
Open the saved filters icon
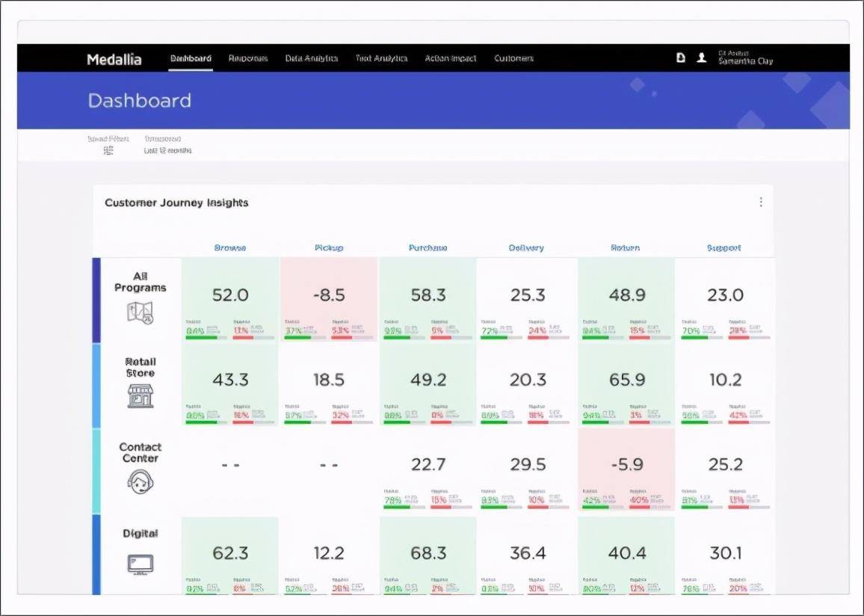[x=108, y=150]
